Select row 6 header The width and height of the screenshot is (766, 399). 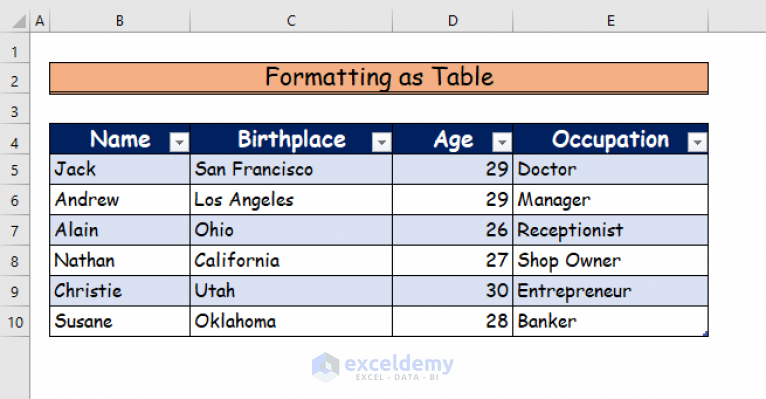[x=15, y=200]
